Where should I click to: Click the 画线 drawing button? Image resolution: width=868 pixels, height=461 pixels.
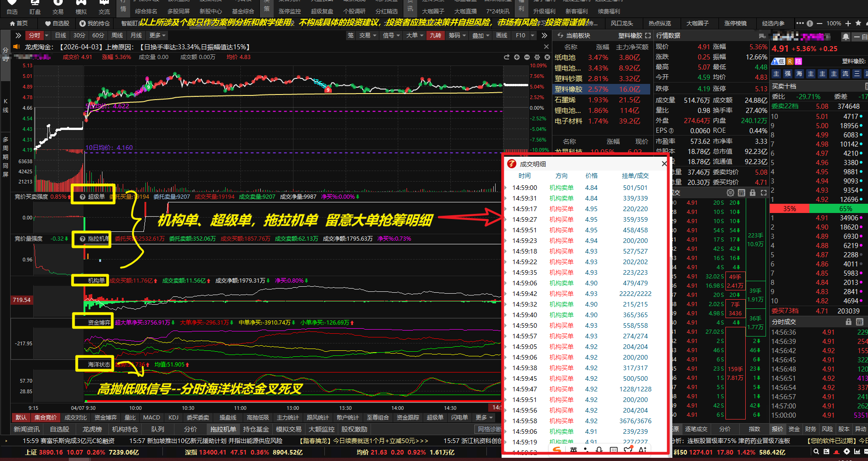[x=502, y=35]
